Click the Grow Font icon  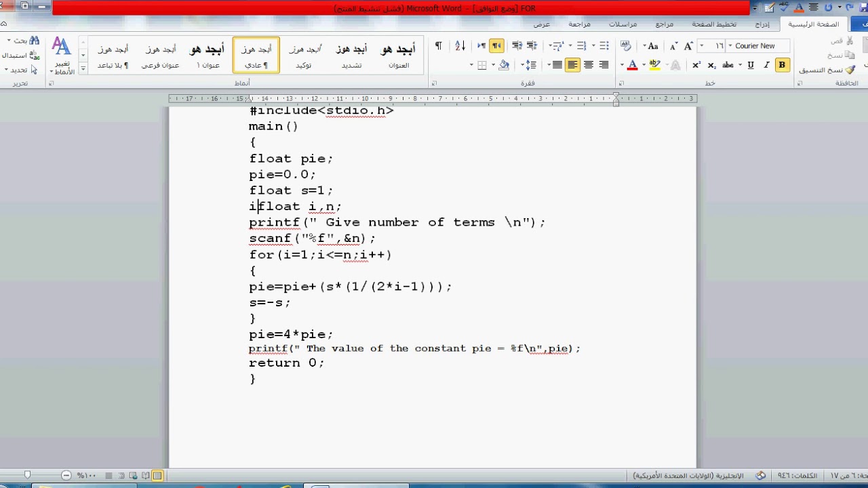tap(688, 46)
